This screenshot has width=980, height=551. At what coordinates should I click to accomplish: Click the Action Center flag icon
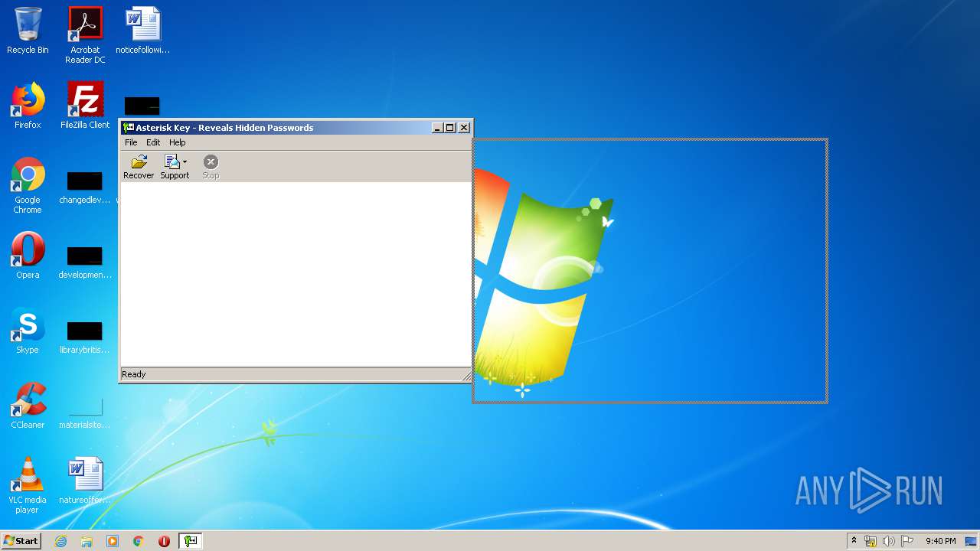tap(907, 541)
